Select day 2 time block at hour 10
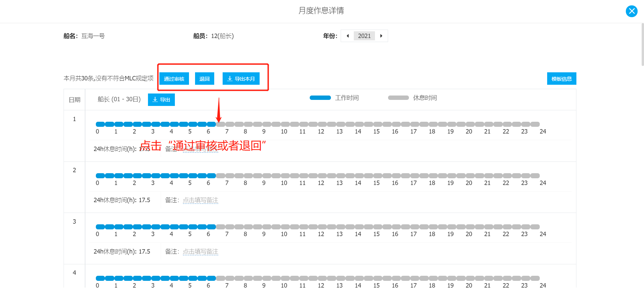Screen dimensions: 644x300 pyautogui.click(x=285, y=176)
